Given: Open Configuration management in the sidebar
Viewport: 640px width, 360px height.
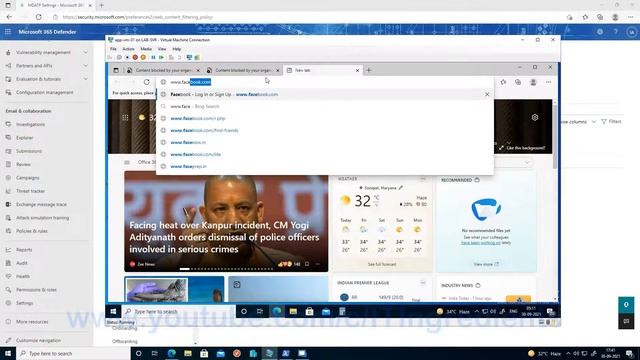Looking at the screenshot, I should pyautogui.click(x=44, y=92).
